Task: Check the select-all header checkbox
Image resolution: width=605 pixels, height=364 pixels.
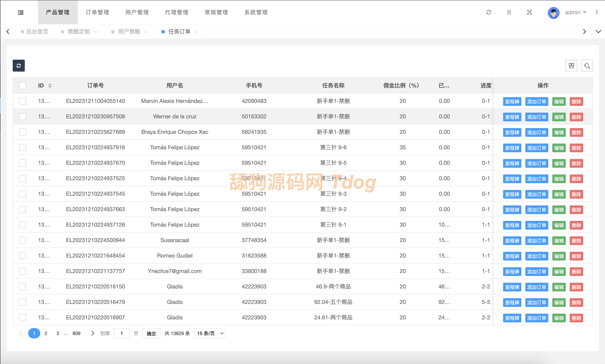Action: click(x=23, y=86)
